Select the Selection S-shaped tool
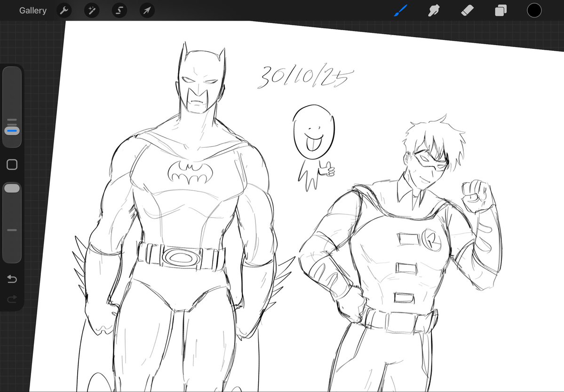Image resolution: width=564 pixels, height=392 pixels. pyautogui.click(x=119, y=10)
